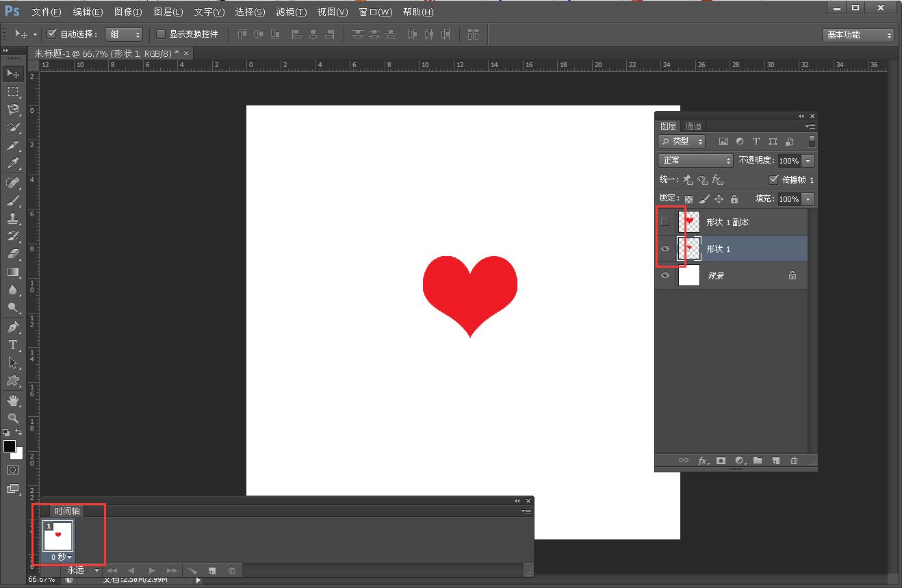
Task: Click the foreground color swatch
Action: [10, 446]
